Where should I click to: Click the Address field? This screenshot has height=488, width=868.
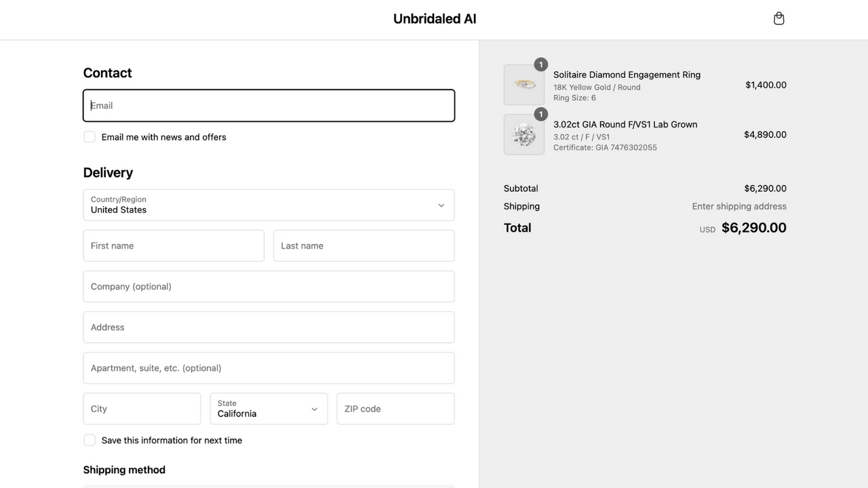coord(269,327)
